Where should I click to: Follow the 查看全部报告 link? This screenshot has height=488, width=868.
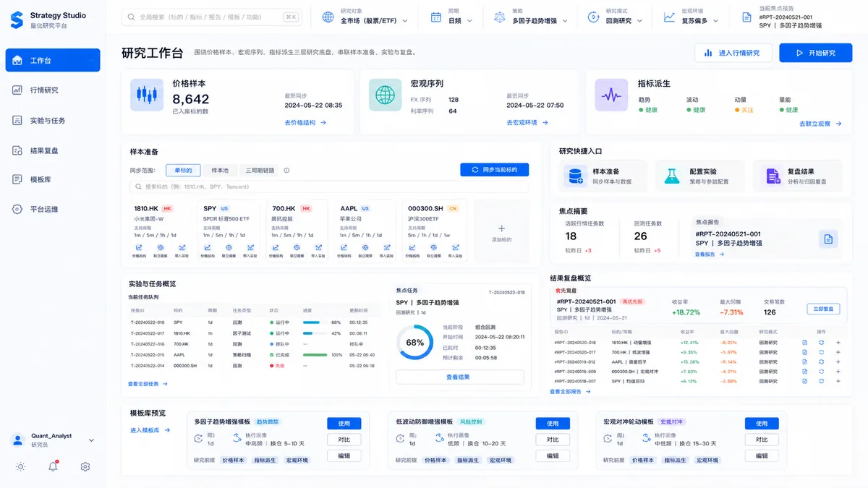pyautogui.click(x=570, y=391)
